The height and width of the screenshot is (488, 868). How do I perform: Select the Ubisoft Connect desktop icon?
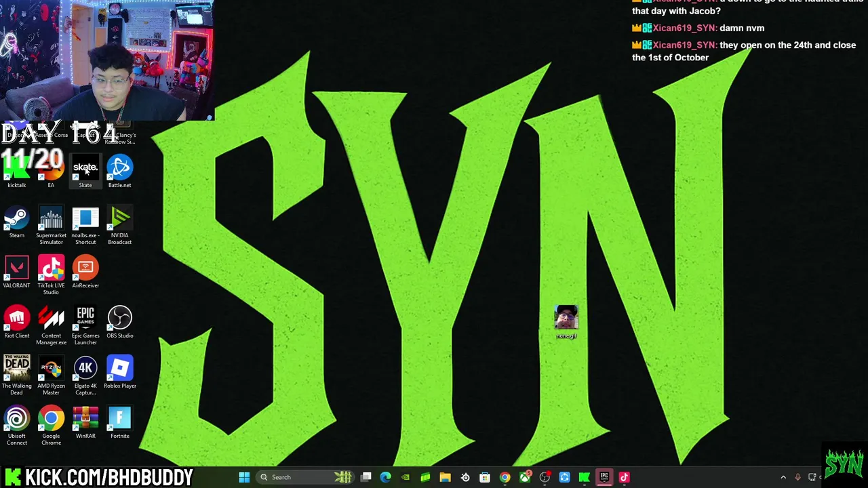point(16,426)
